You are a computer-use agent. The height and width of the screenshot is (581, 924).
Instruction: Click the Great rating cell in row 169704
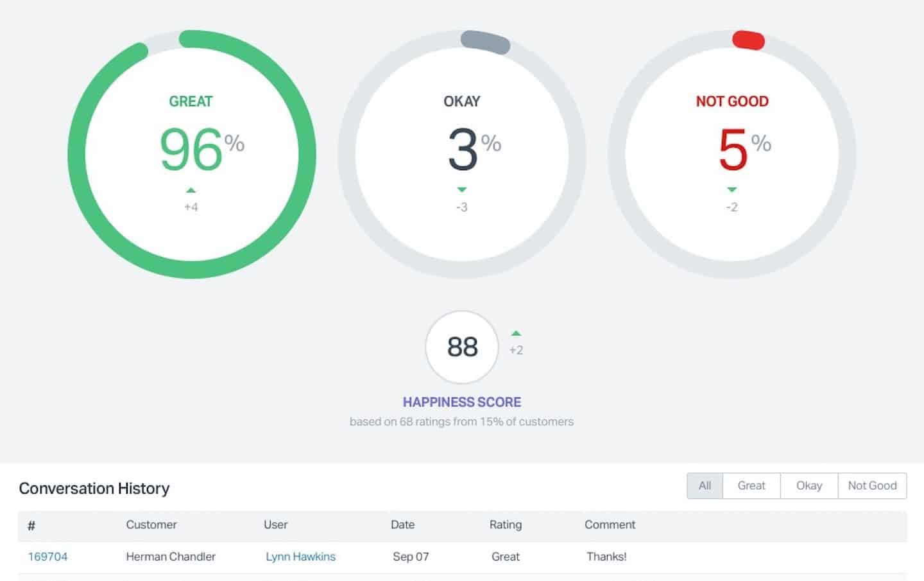tap(506, 557)
